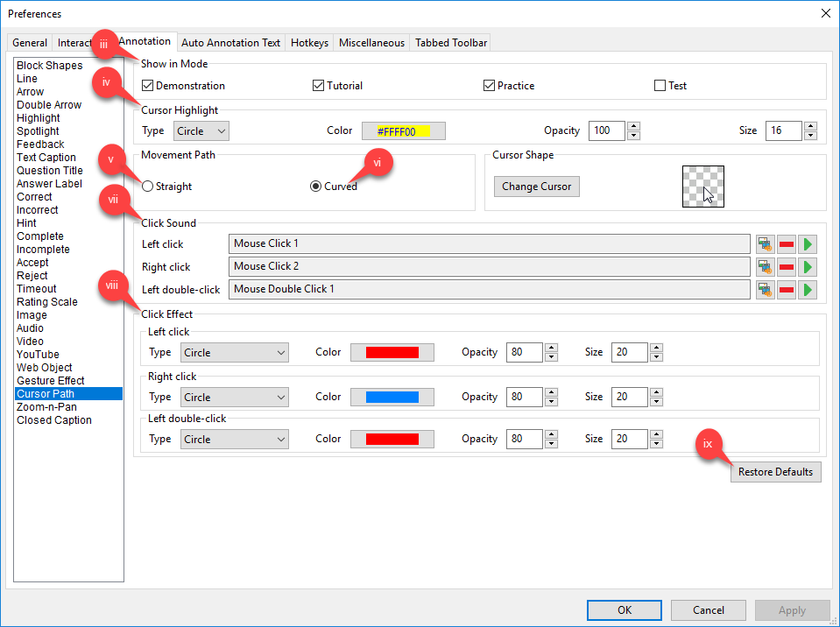Click the Mouse Click 1 sound field
This screenshot has height=627, width=840.
coord(489,243)
